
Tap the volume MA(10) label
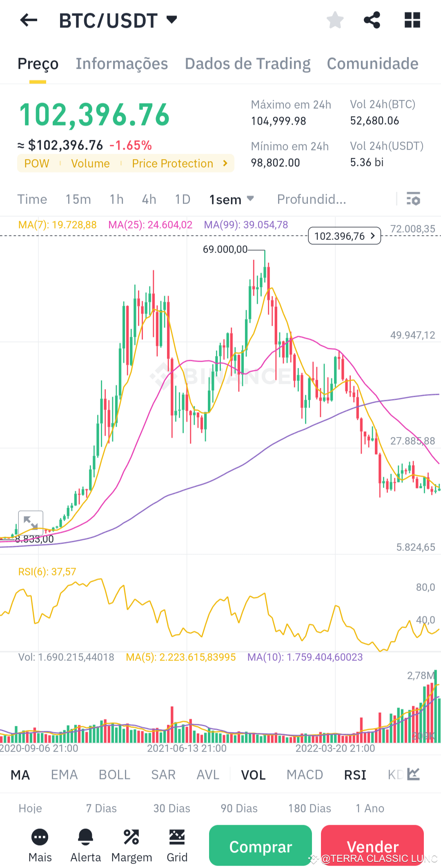(x=305, y=657)
